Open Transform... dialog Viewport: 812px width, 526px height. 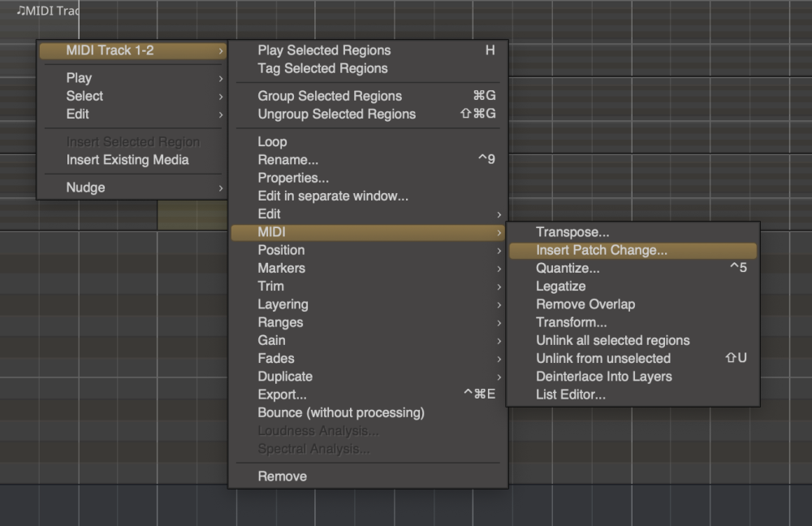pyautogui.click(x=633, y=322)
